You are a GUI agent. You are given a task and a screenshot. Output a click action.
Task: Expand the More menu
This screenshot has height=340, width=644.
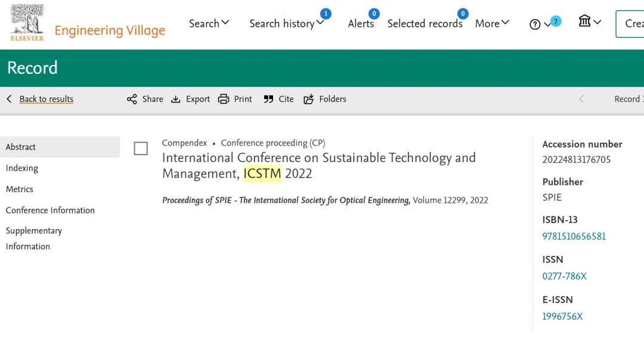[491, 23]
